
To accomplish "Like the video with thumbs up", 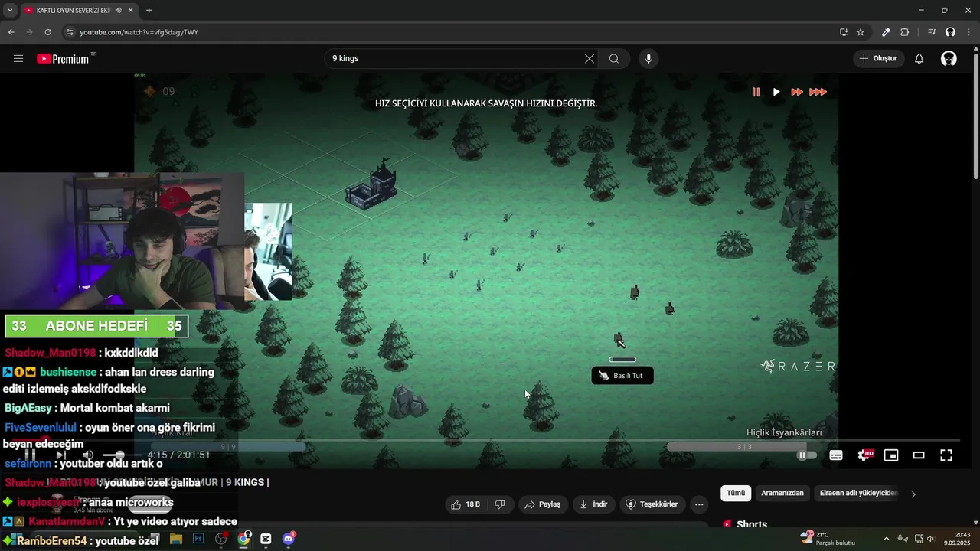I will pos(466,504).
